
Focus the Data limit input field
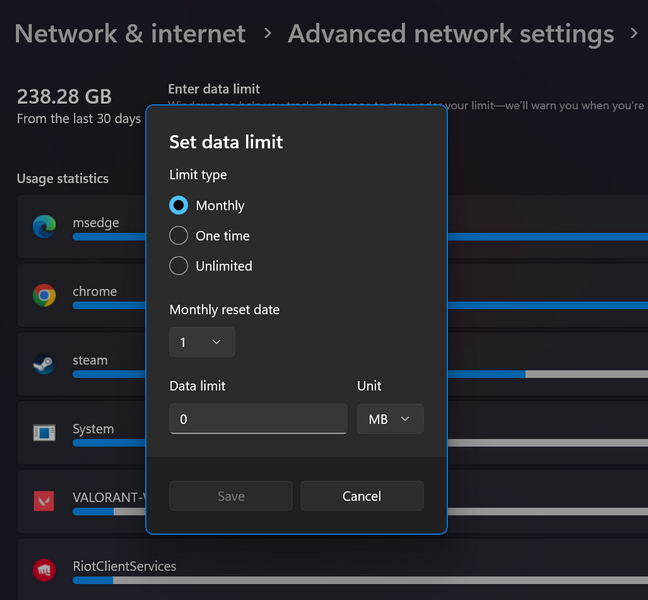tap(258, 419)
